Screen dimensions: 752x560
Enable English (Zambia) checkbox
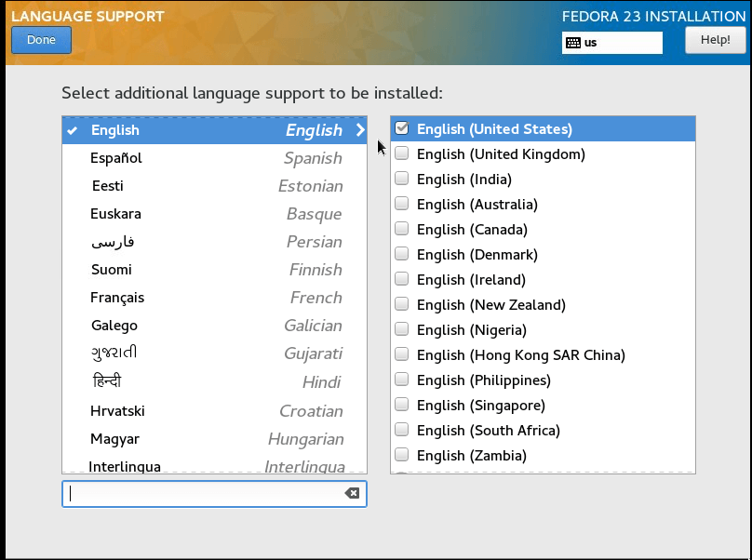401,455
